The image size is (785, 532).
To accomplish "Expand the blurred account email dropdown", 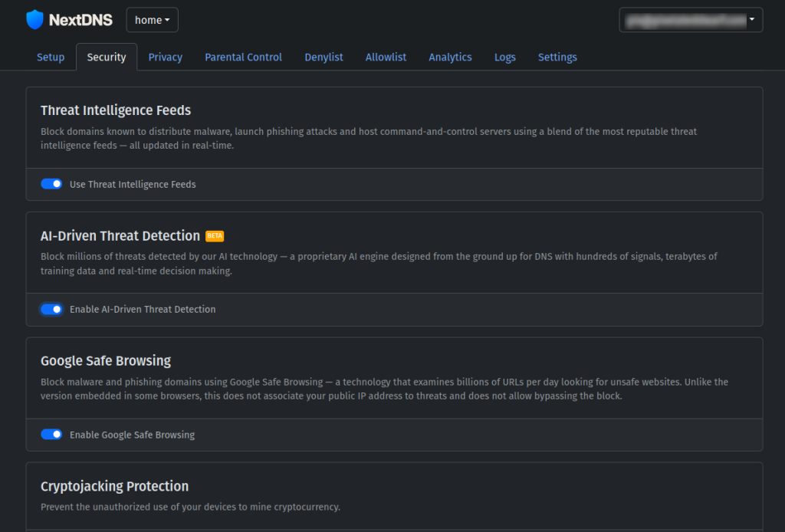I will pos(691,20).
